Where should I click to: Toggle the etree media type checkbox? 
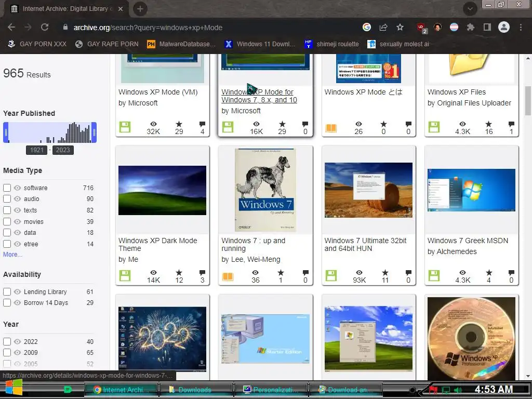tap(7, 244)
